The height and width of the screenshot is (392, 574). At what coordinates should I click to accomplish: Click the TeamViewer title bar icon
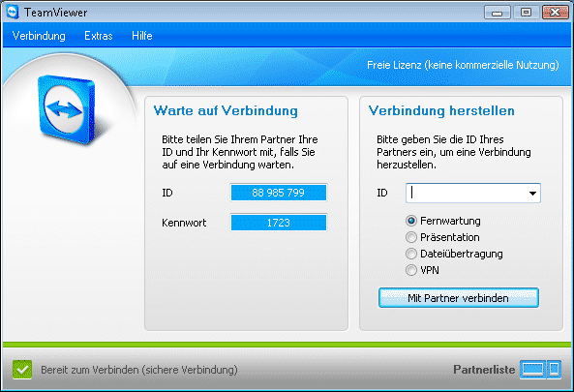point(13,12)
